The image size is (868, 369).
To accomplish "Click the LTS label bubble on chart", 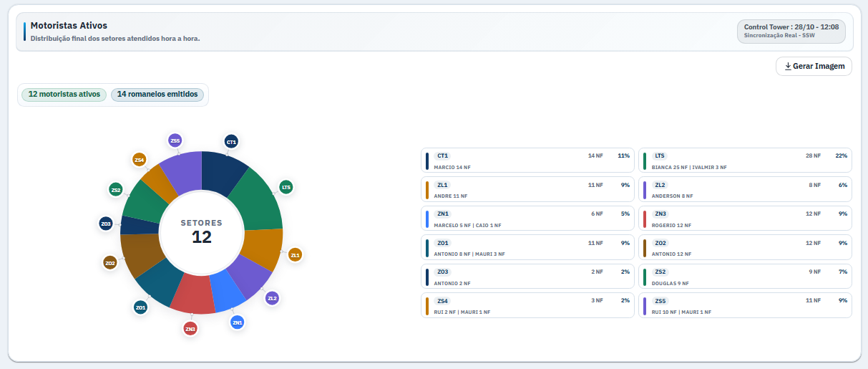I will [286, 187].
